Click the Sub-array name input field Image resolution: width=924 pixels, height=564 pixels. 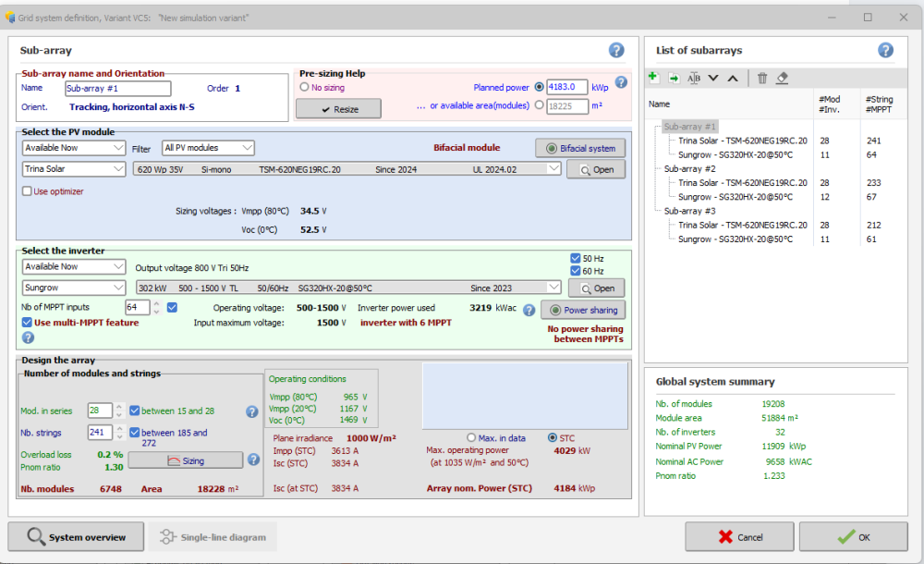(117, 89)
